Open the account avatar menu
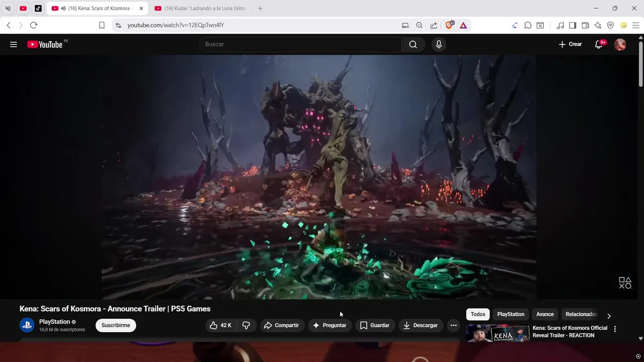Image resolution: width=644 pixels, height=362 pixels. coord(620,44)
